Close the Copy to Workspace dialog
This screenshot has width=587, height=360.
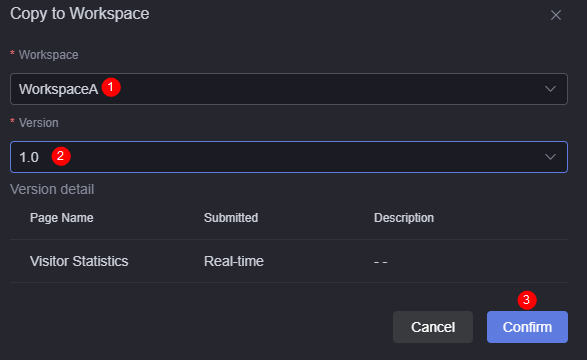[556, 15]
